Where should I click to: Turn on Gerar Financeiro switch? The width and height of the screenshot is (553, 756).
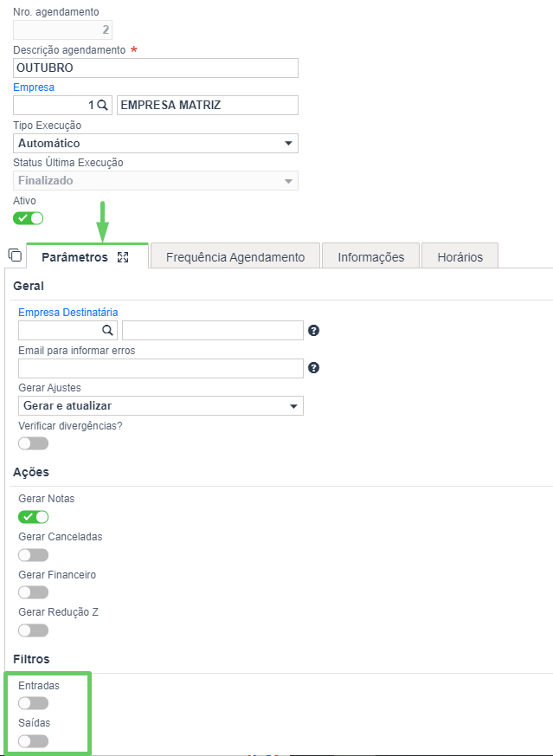pos(33,592)
